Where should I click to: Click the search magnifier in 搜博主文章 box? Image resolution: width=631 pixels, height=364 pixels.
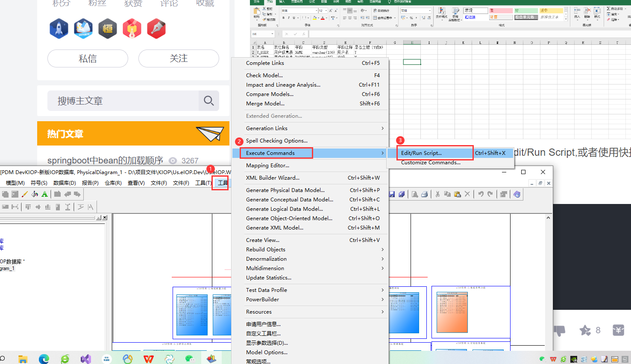point(208,101)
